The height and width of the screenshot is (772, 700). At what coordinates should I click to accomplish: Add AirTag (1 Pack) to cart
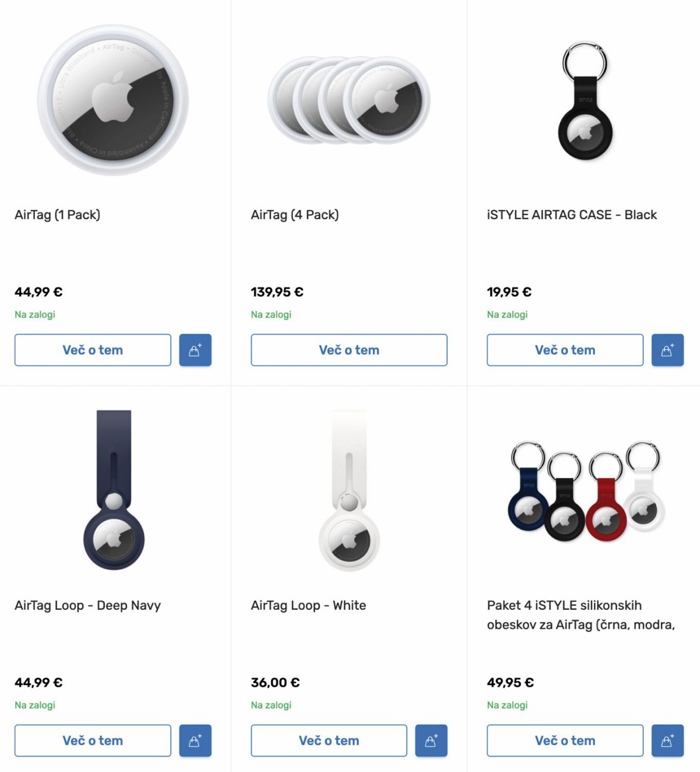[195, 350]
